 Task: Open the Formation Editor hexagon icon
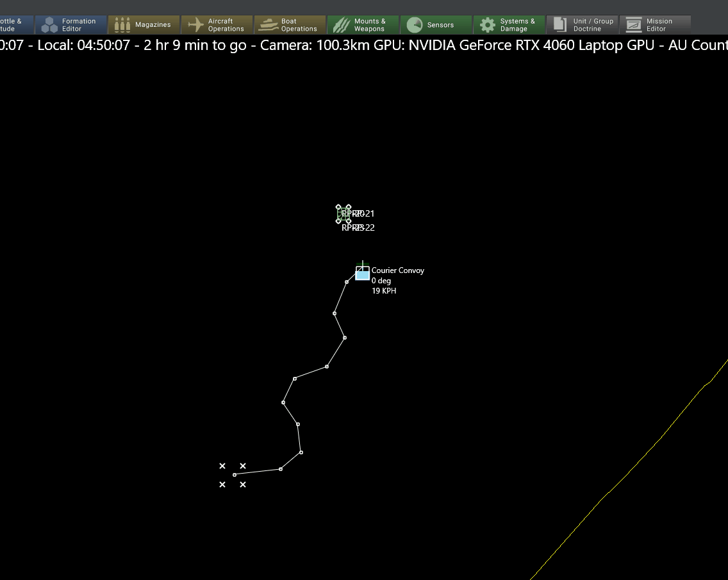click(49, 25)
